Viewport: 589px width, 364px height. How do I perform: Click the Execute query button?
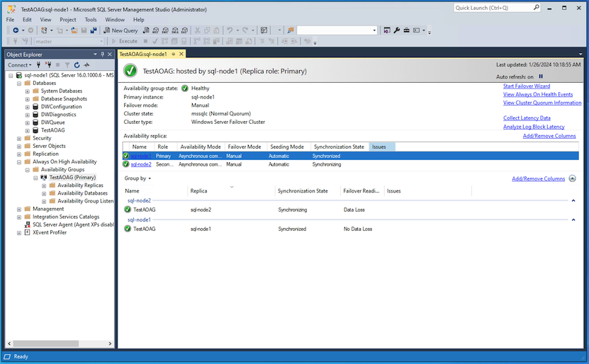click(x=125, y=41)
